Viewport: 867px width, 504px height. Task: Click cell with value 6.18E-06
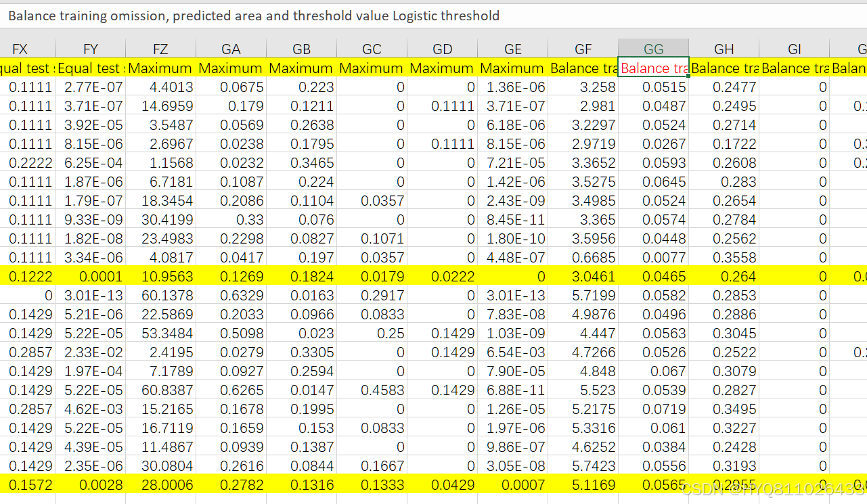coord(513,125)
